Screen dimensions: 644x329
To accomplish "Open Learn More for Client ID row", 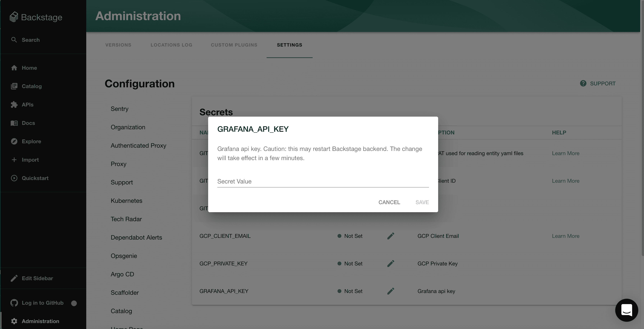I will coord(565,181).
